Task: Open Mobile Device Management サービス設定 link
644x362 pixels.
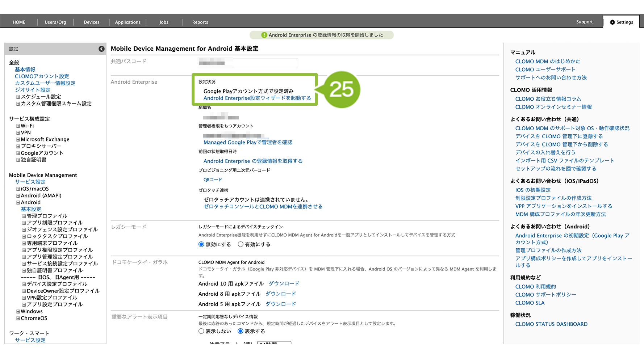Action: tap(30, 182)
